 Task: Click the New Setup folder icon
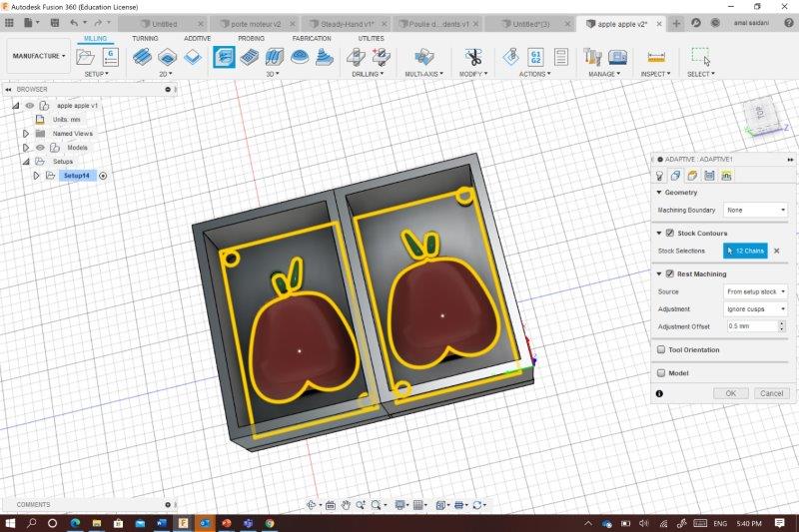click(x=85, y=57)
